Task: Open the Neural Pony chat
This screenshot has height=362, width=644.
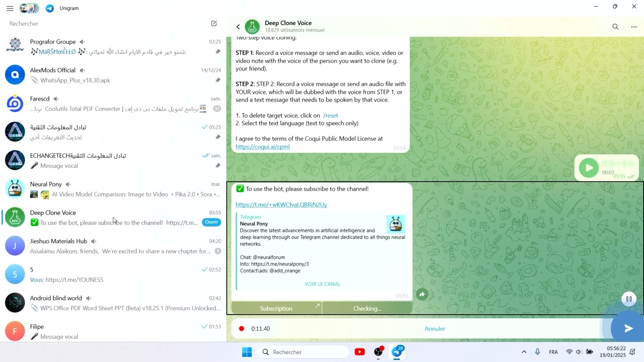Action: click(113, 189)
